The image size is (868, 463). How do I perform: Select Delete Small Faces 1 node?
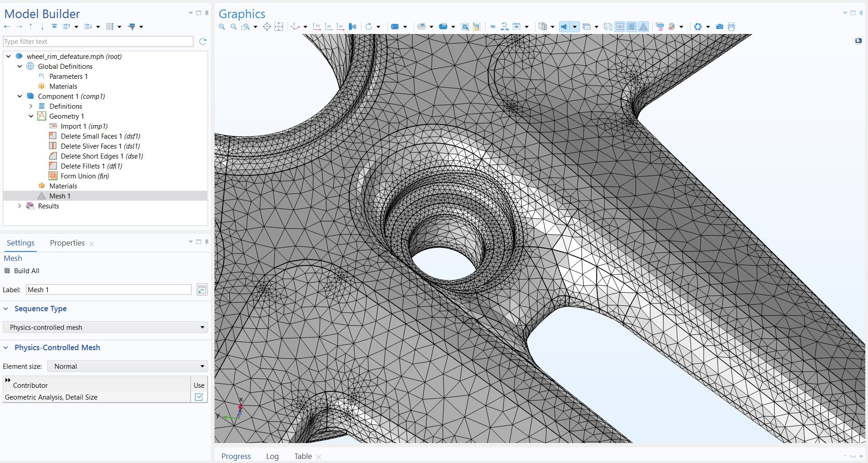[101, 136]
